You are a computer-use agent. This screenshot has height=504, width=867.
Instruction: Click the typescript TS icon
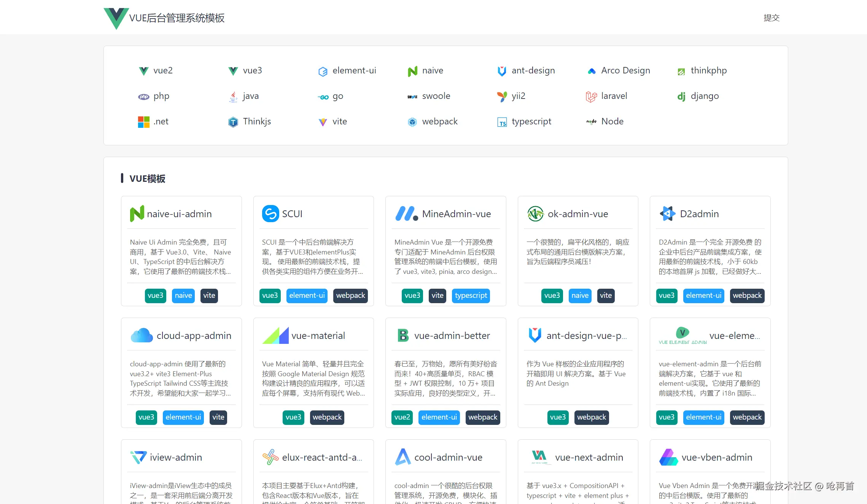click(502, 122)
